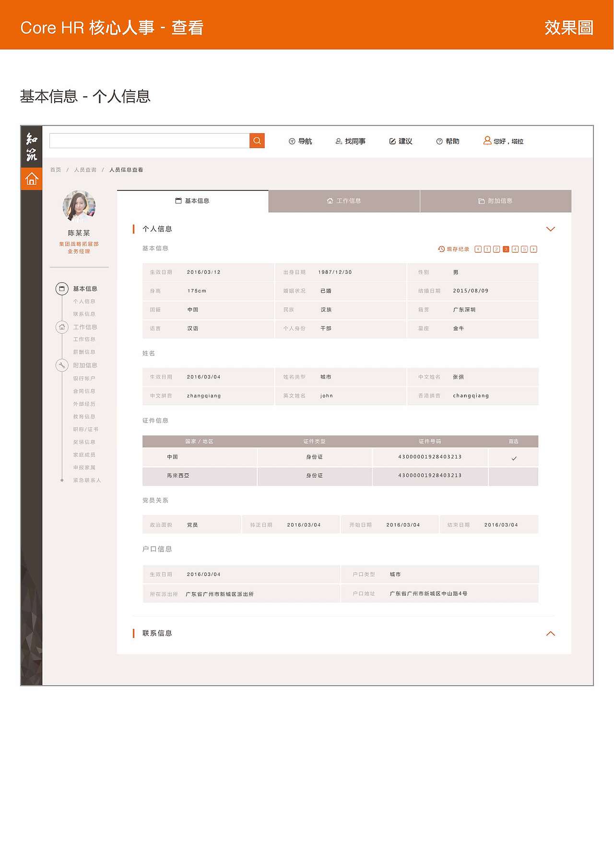
Task: Click the 您好，塔拉 user greeting
Action: [x=508, y=141]
